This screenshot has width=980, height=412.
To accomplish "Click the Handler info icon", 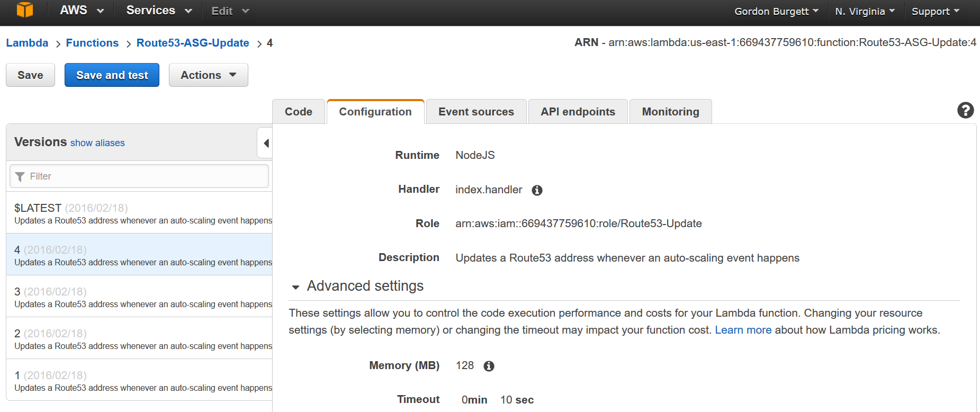I will [x=537, y=190].
